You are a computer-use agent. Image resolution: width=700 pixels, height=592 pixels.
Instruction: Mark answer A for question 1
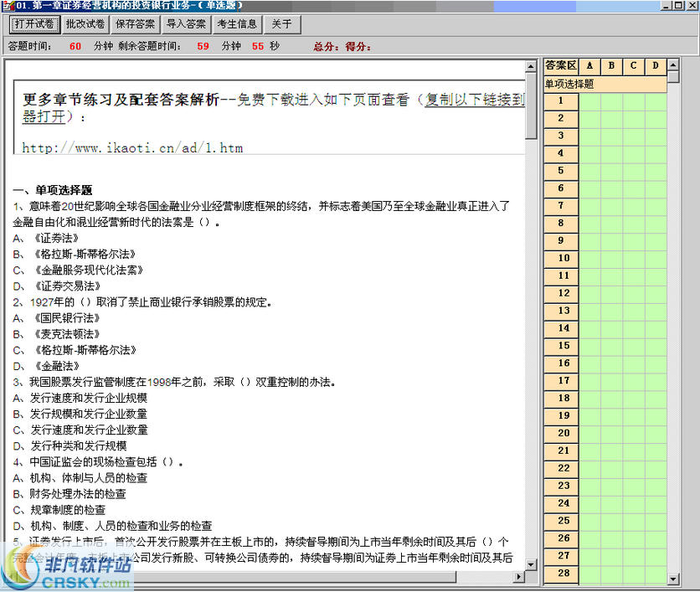pyautogui.click(x=589, y=101)
